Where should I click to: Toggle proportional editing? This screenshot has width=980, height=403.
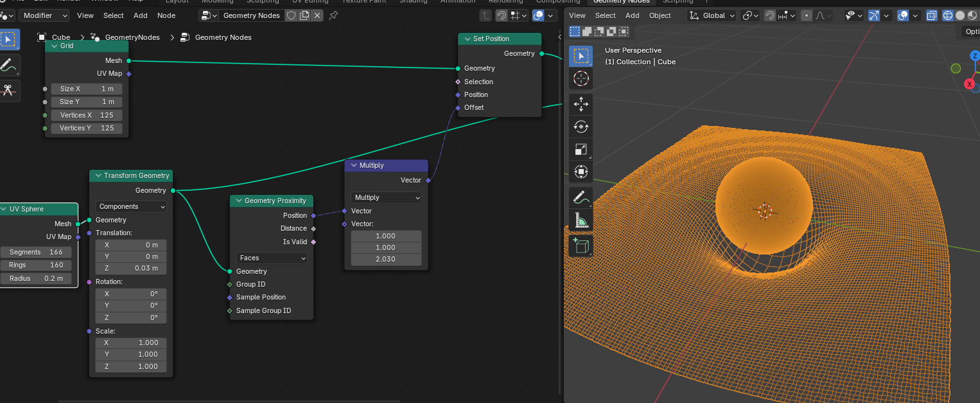[x=807, y=15]
